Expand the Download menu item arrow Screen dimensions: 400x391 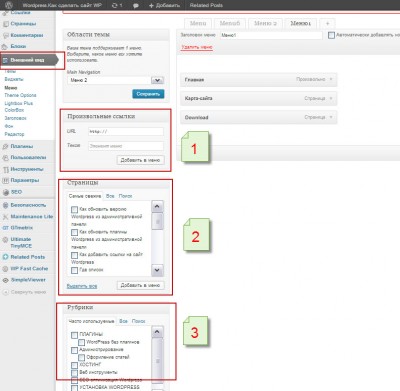coord(331,117)
